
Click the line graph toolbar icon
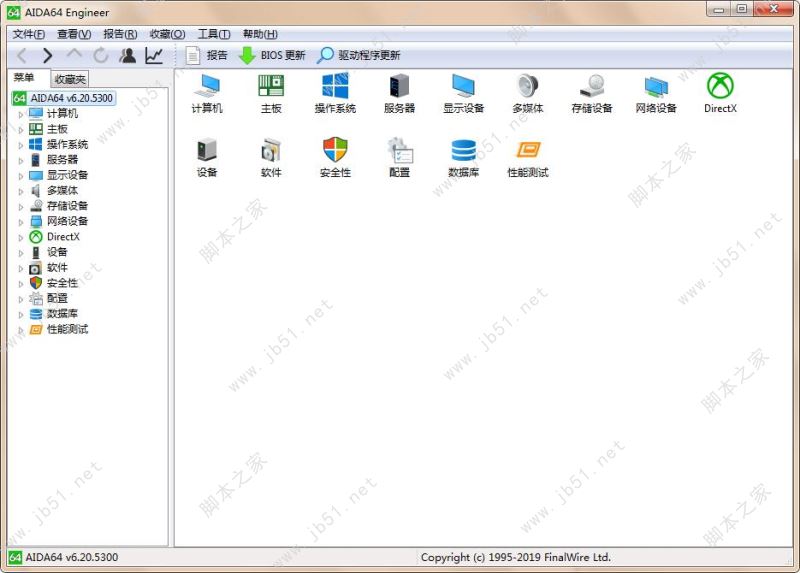tap(154, 55)
